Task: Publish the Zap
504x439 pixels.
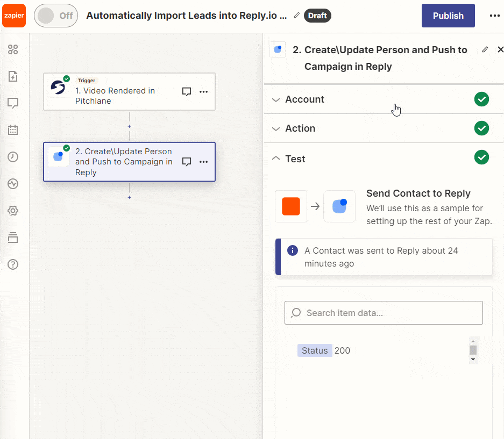Action: tap(448, 16)
